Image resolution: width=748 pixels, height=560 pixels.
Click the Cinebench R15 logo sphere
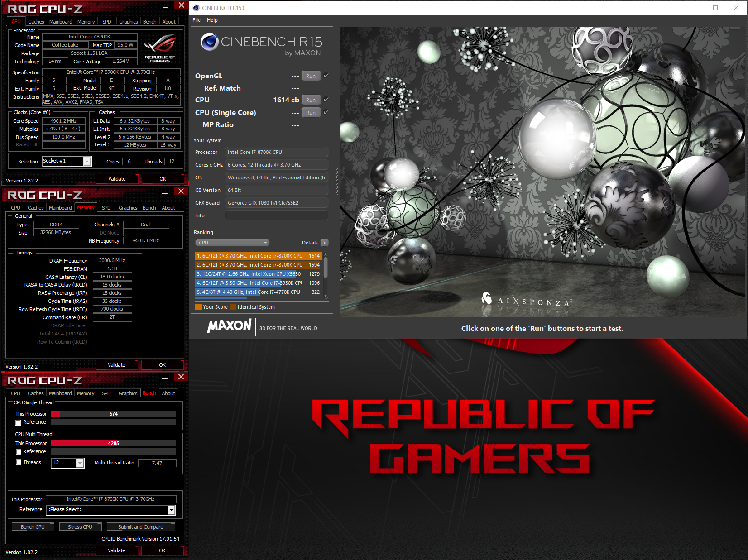210,42
